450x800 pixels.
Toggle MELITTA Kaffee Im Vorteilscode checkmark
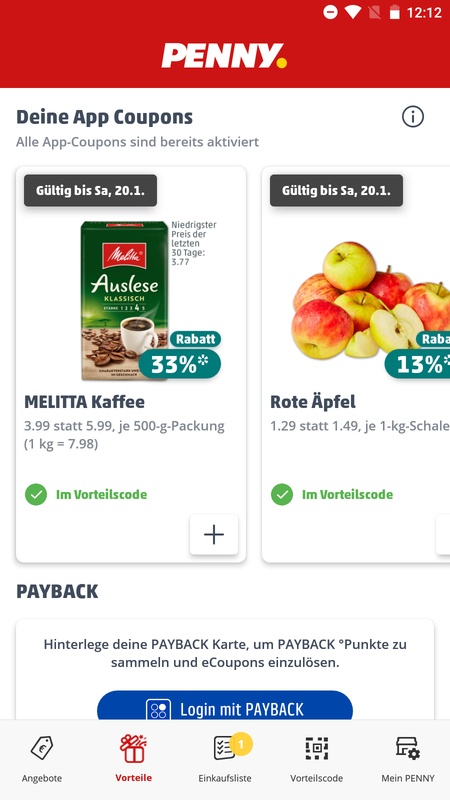tap(36, 494)
